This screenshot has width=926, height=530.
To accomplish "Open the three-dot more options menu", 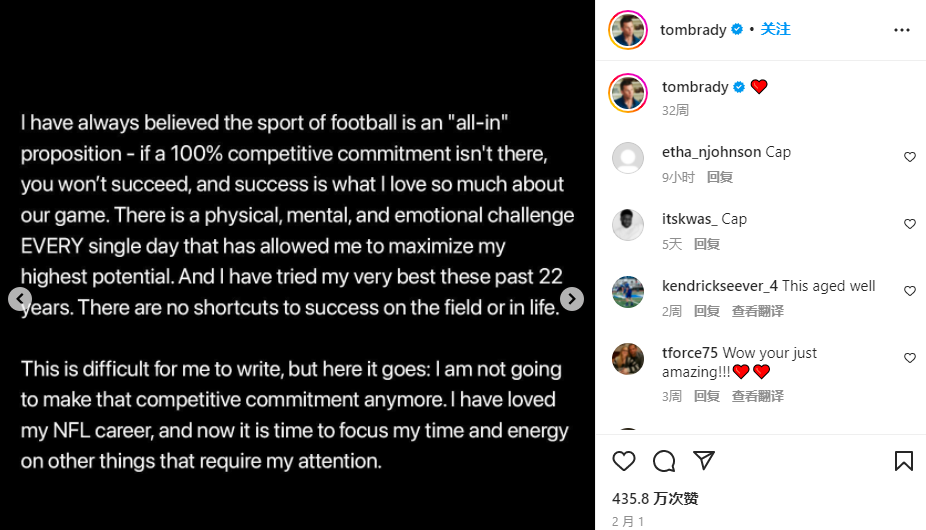I will coord(902,30).
